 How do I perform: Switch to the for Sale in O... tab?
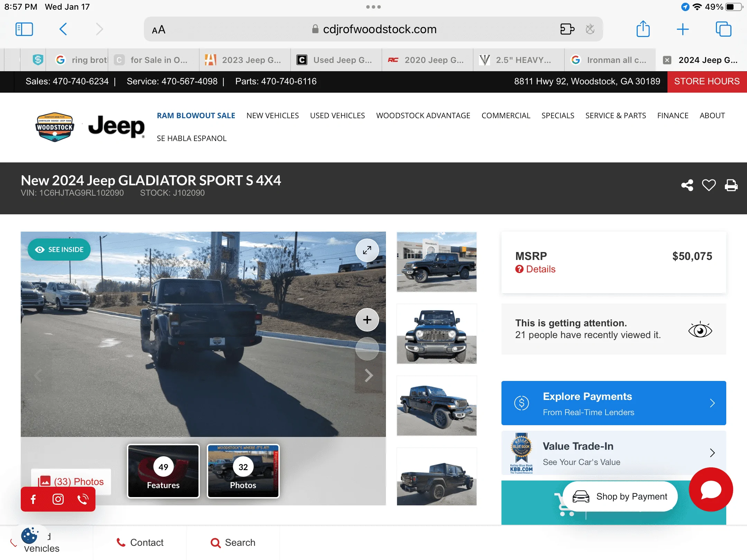point(154,60)
